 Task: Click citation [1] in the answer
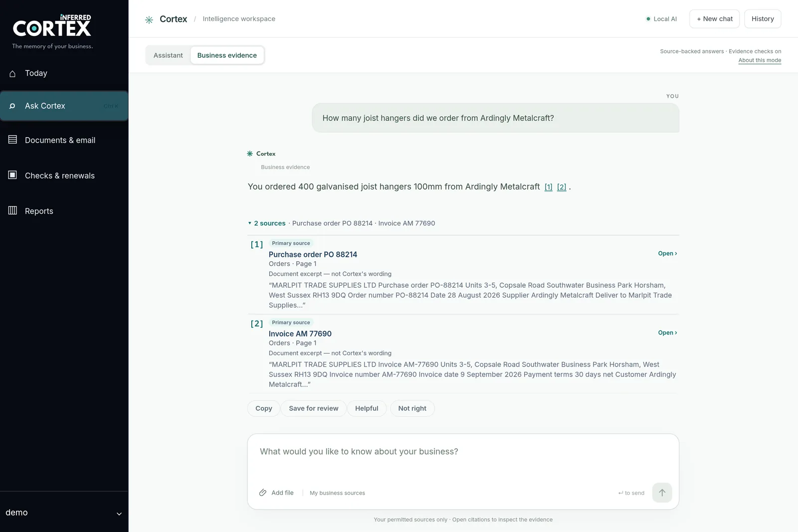point(548,187)
